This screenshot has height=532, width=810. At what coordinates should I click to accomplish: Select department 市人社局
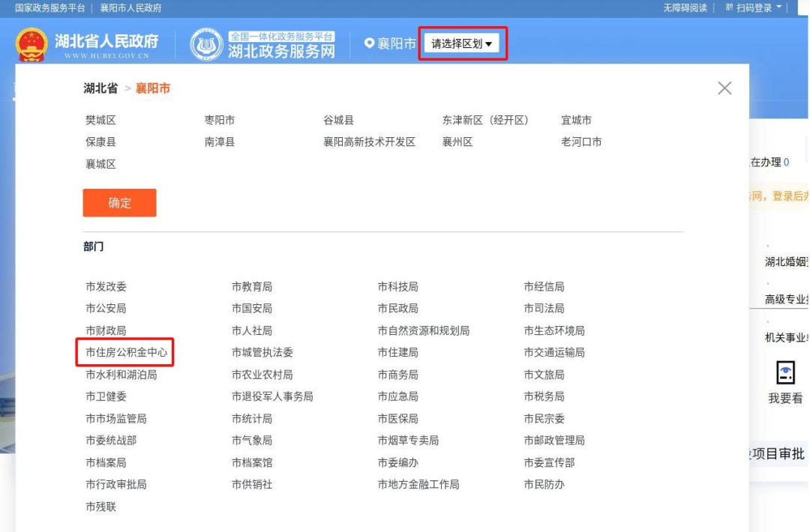[252, 330]
